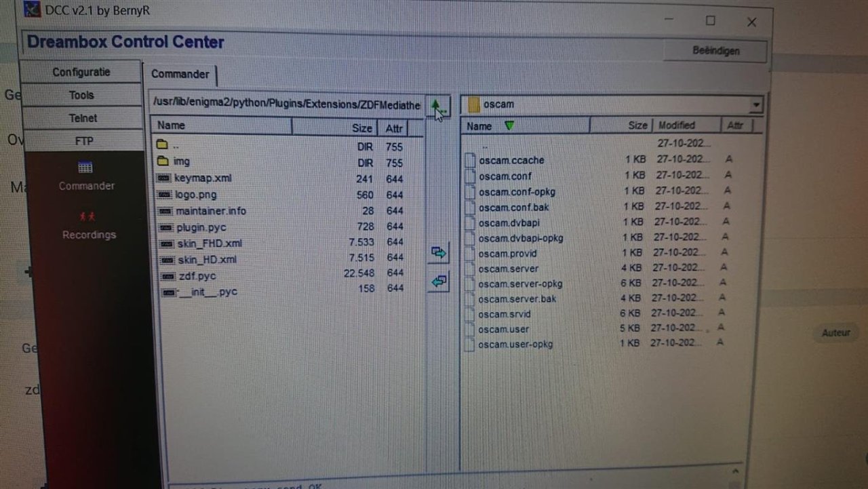This screenshot has height=489, width=868.
Task: Click the Beëindigen button
Action: point(715,52)
